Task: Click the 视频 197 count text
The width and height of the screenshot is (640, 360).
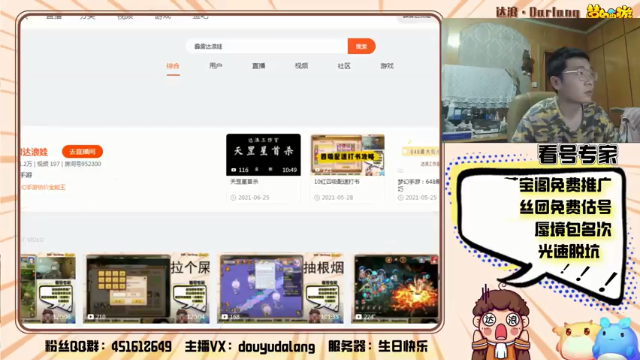Action: 48,164
